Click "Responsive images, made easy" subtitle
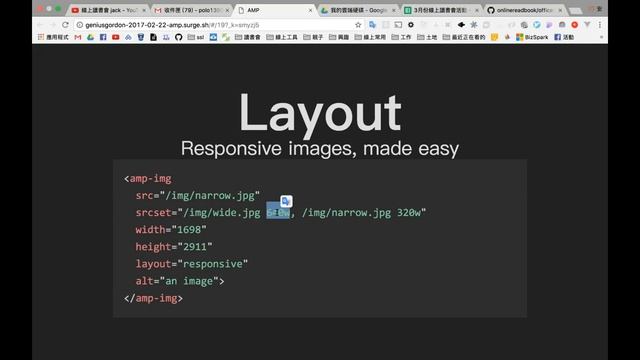This screenshot has height=360, width=640. pyautogui.click(x=320, y=149)
